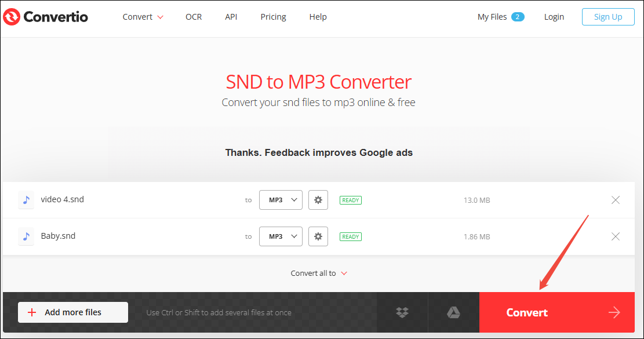
Task: Click Add more files button
Action: tap(72, 312)
